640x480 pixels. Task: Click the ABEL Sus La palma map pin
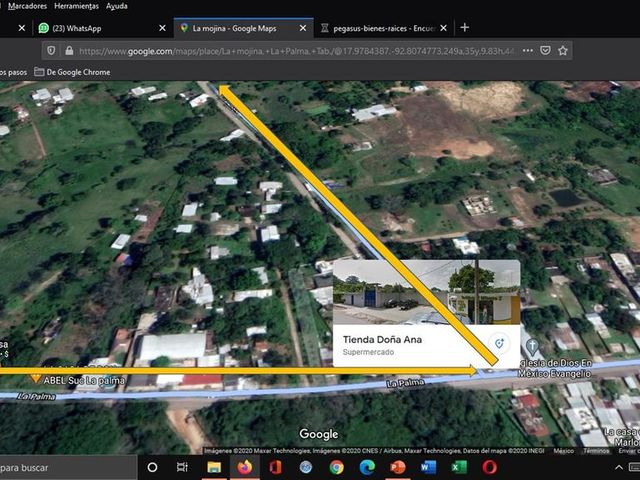click(36, 378)
